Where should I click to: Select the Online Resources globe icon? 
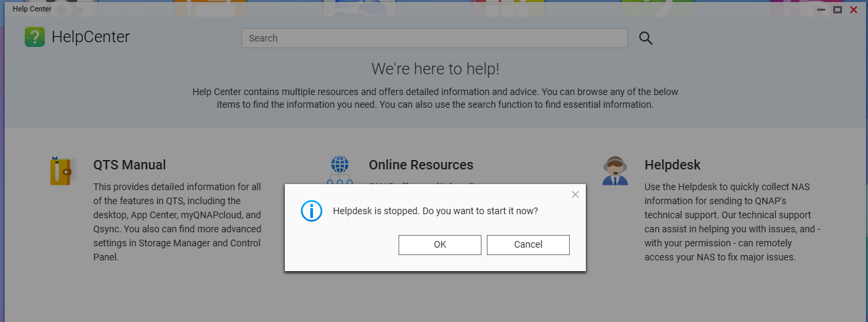(x=340, y=166)
